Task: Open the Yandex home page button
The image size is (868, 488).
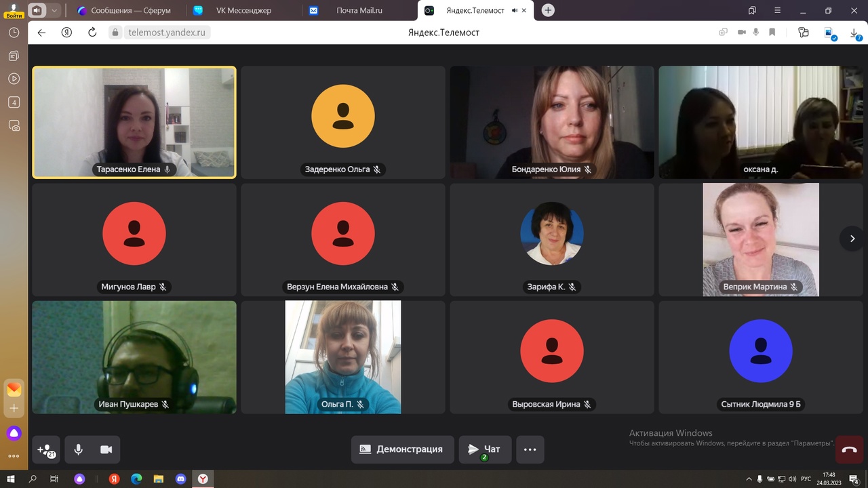Action: tap(66, 32)
